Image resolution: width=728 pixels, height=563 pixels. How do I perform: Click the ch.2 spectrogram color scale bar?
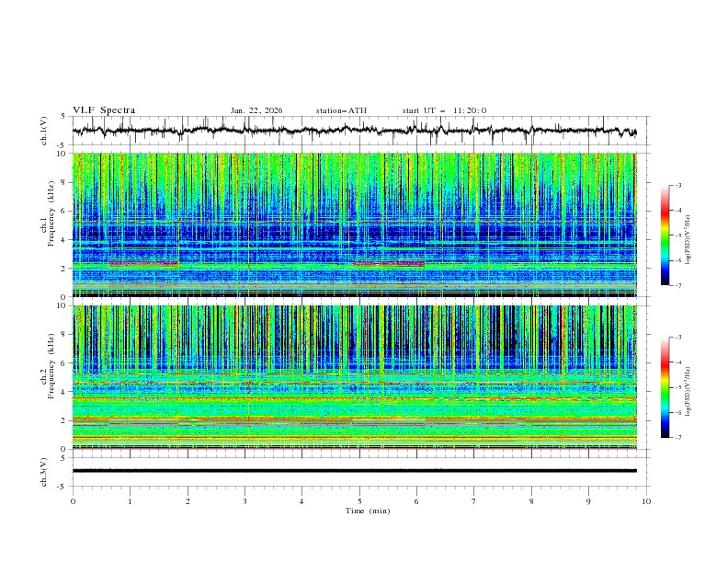[665, 387]
